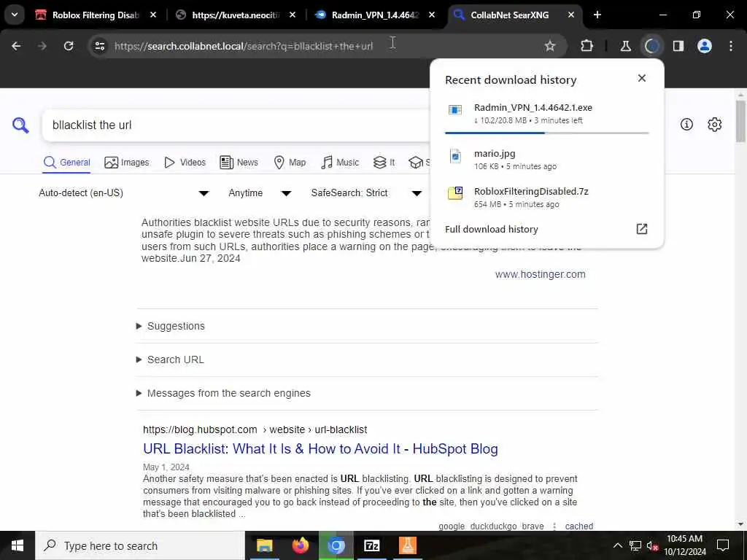Select the General search category
747x560 pixels.
click(x=66, y=163)
